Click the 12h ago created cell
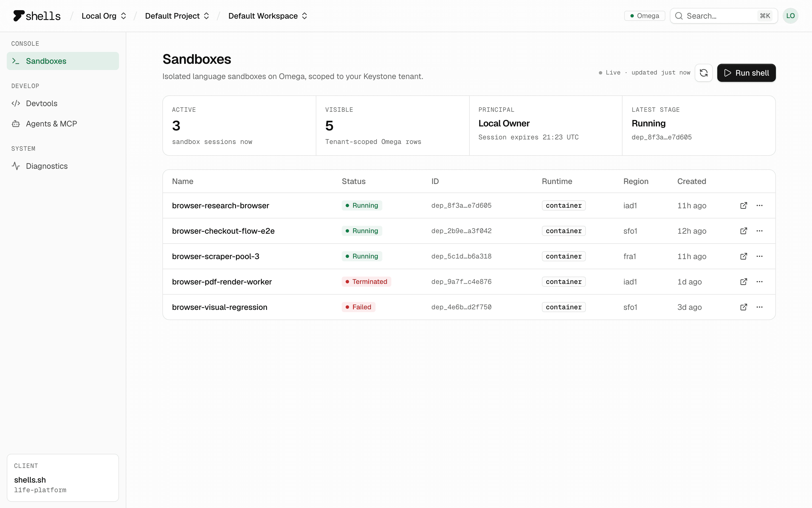 pyautogui.click(x=692, y=231)
